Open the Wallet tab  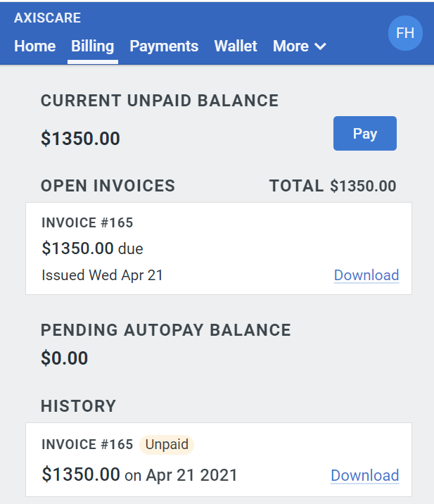(236, 46)
